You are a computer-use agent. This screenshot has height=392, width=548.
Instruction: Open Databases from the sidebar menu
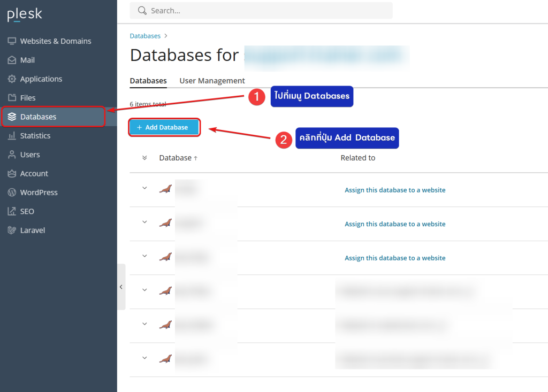pos(38,117)
